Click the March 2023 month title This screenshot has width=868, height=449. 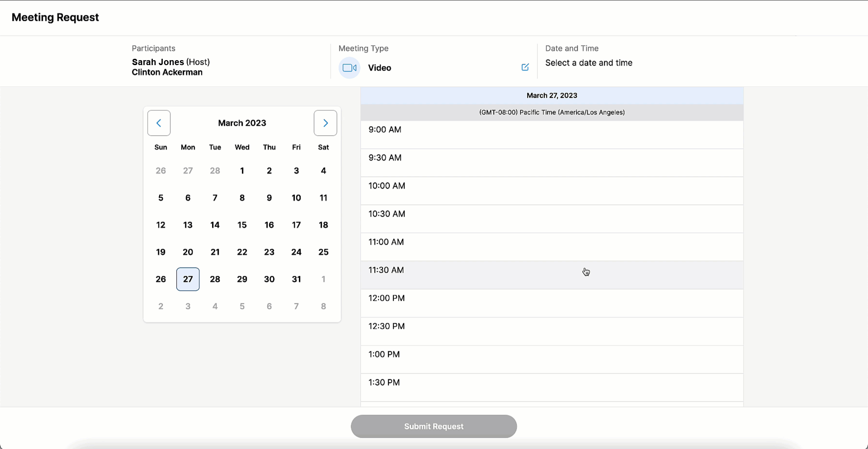(x=242, y=123)
